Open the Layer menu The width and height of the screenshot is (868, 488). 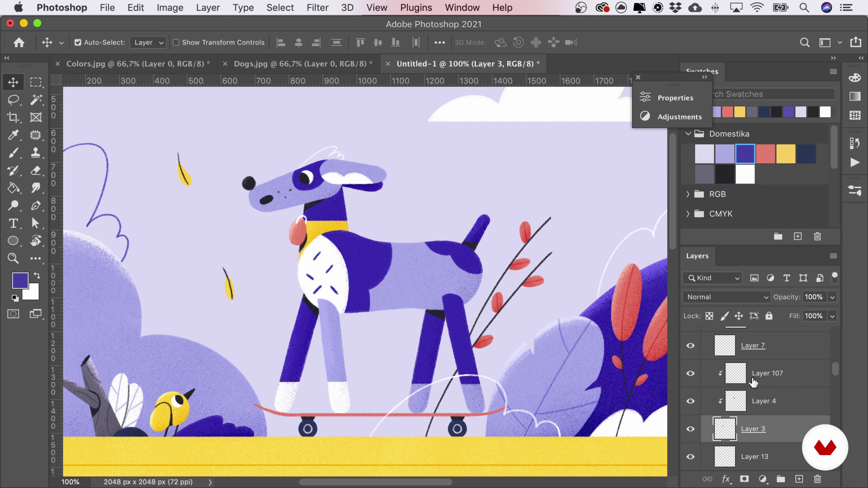point(208,7)
